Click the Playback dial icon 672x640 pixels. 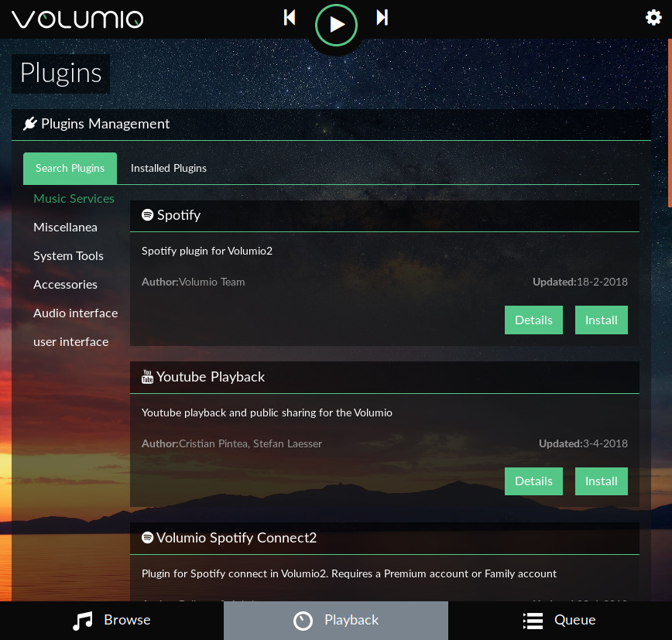pos(303,621)
